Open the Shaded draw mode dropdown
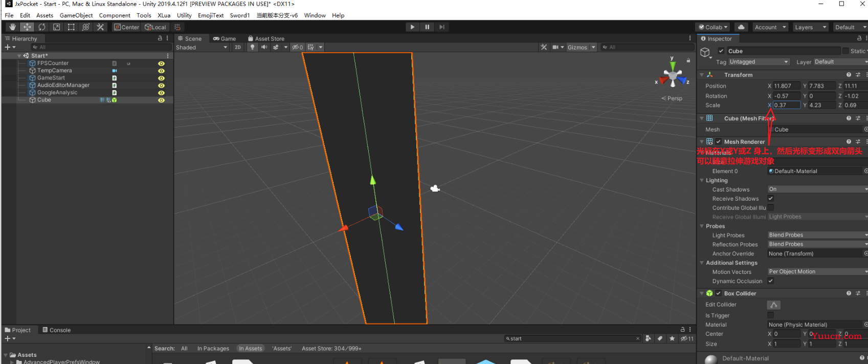 click(202, 47)
